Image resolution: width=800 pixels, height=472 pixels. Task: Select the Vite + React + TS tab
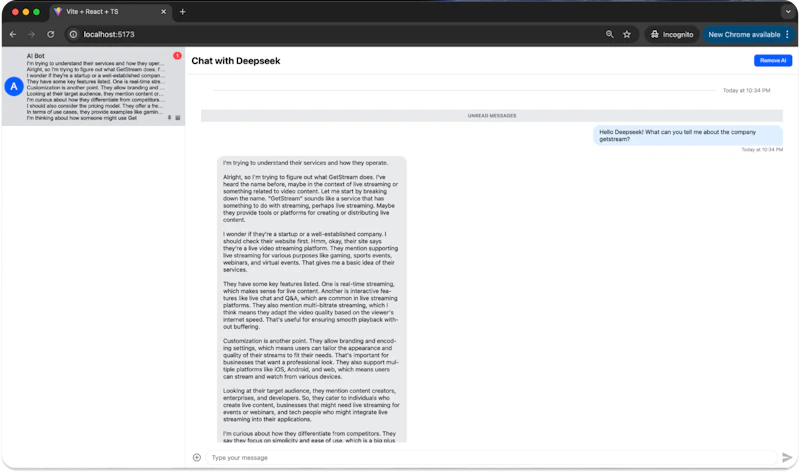coord(111,11)
